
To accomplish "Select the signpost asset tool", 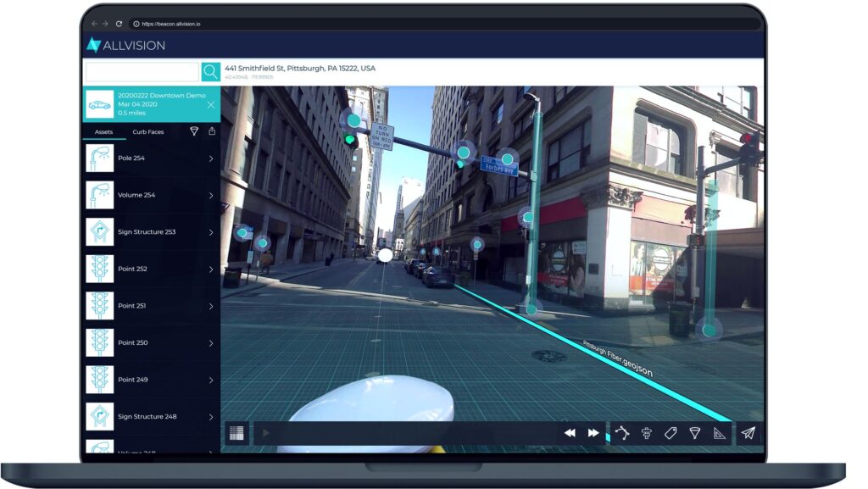I will (x=647, y=433).
